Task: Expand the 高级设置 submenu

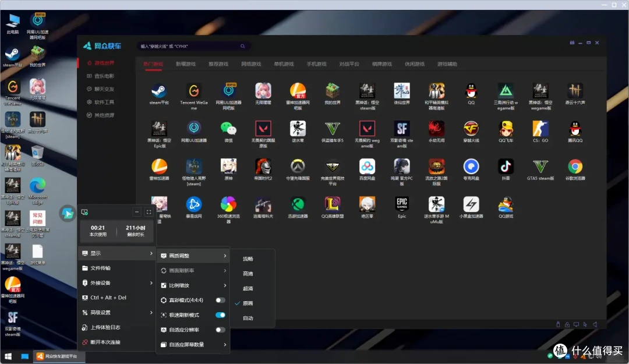Action: coord(117,313)
